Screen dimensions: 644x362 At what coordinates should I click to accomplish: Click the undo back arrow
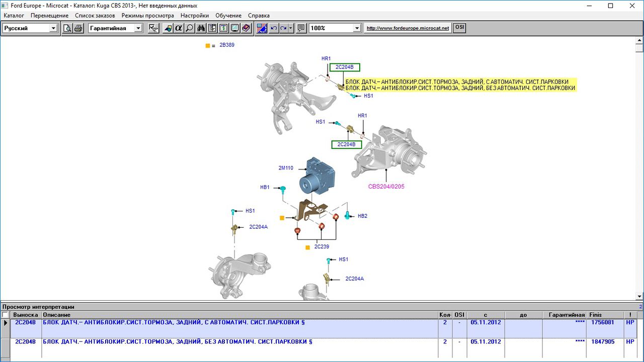274,28
